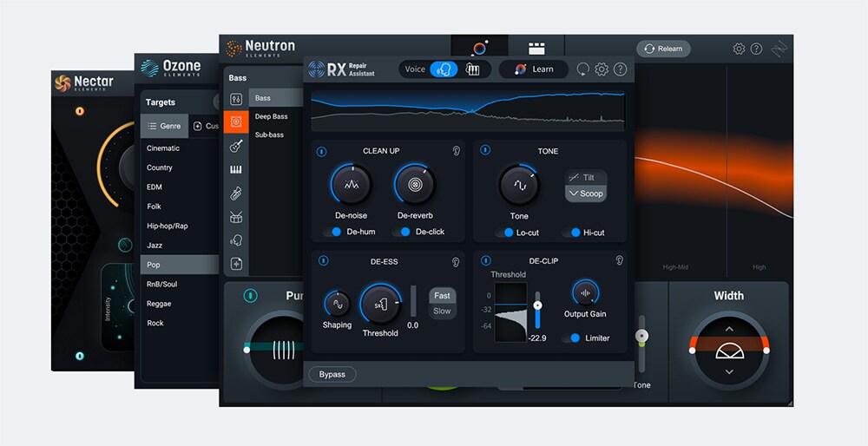Image resolution: width=868 pixels, height=446 pixels.
Task: Select Pop genre in Ozone
Action: (x=180, y=265)
